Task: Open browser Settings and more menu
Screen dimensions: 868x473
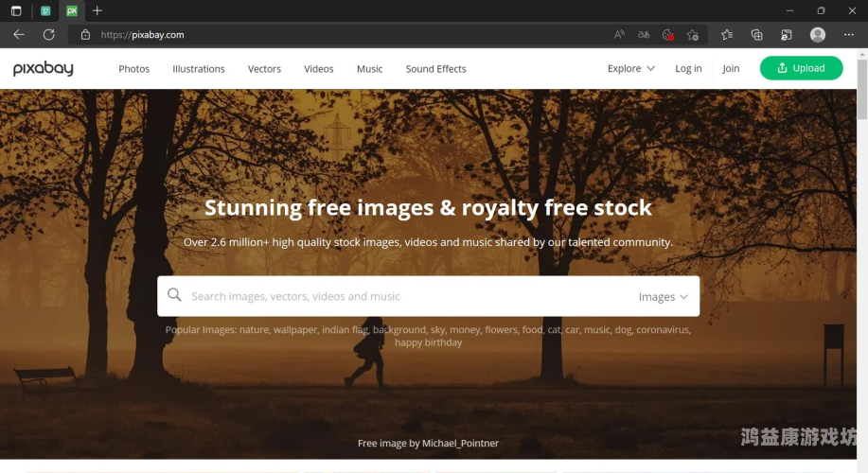Action: 849,35
